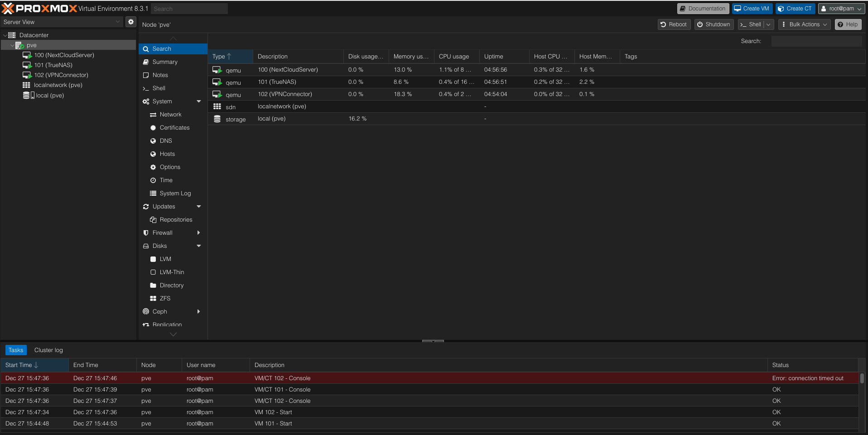This screenshot has height=435, width=868.
Task: Open the root@pam user menu
Action: pyautogui.click(x=841, y=9)
